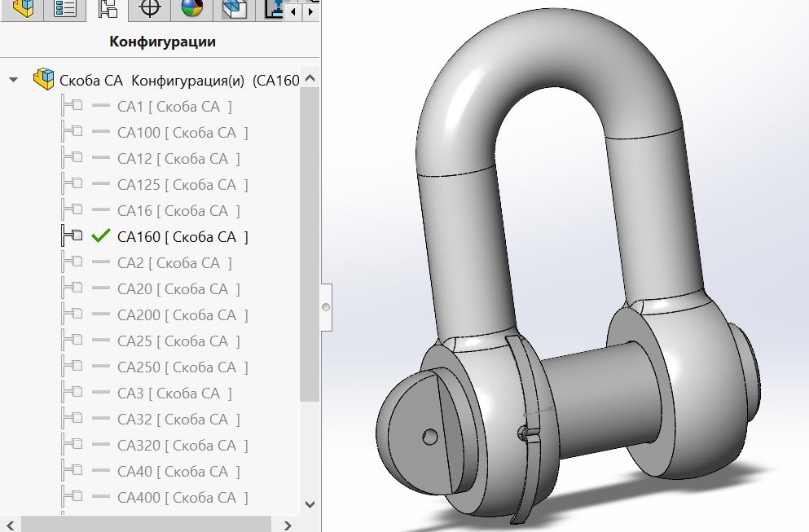
Task: Select configuration СА2 [ Скоба СА ]
Action: coord(174,262)
